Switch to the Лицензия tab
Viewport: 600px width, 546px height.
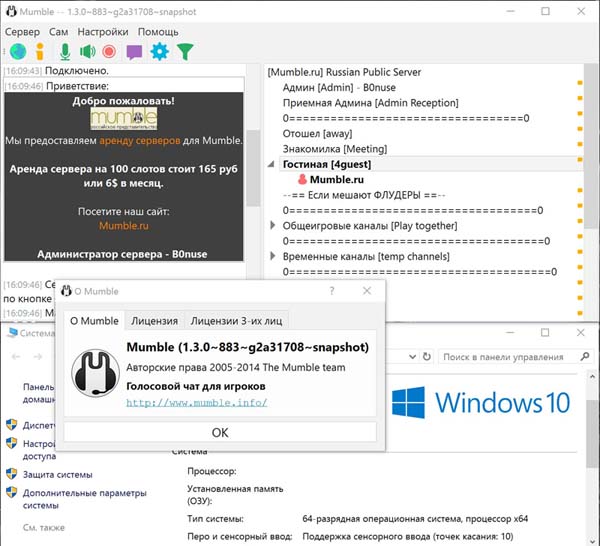(x=155, y=321)
